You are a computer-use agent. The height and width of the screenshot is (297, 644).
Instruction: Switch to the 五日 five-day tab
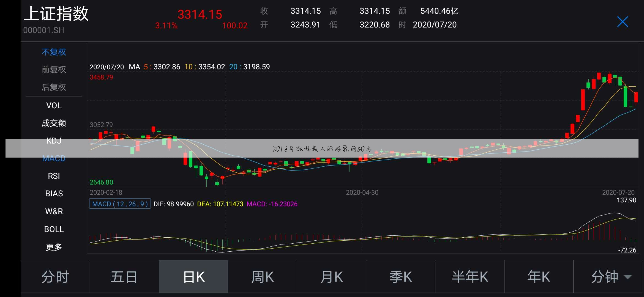pos(124,277)
